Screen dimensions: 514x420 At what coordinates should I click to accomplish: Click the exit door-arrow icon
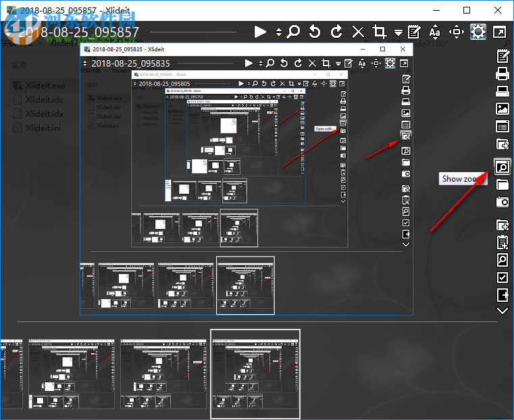[x=503, y=295]
